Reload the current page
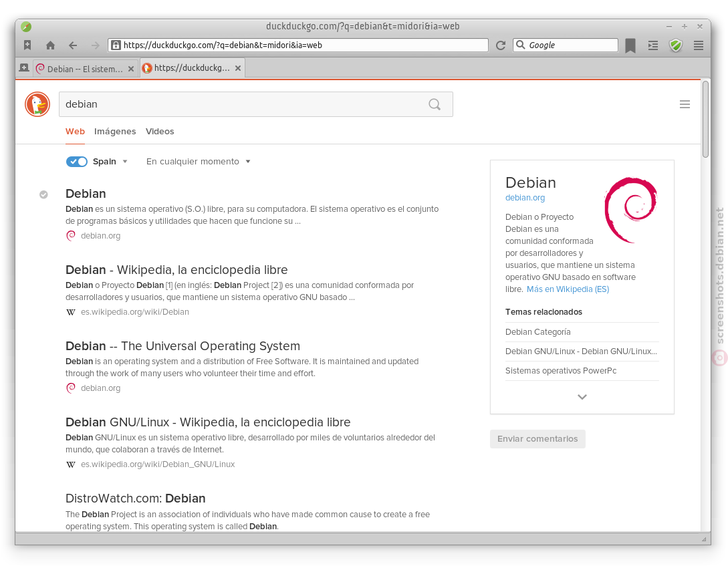 501,45
